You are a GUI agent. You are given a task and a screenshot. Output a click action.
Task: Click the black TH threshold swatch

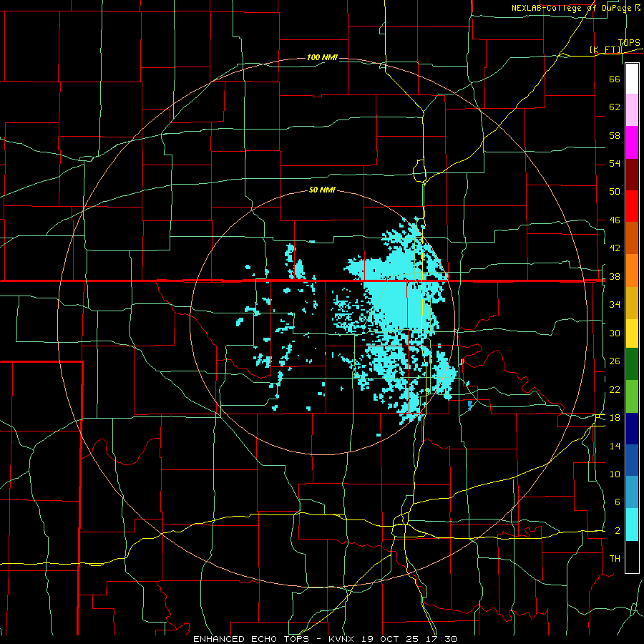point(632,557)
